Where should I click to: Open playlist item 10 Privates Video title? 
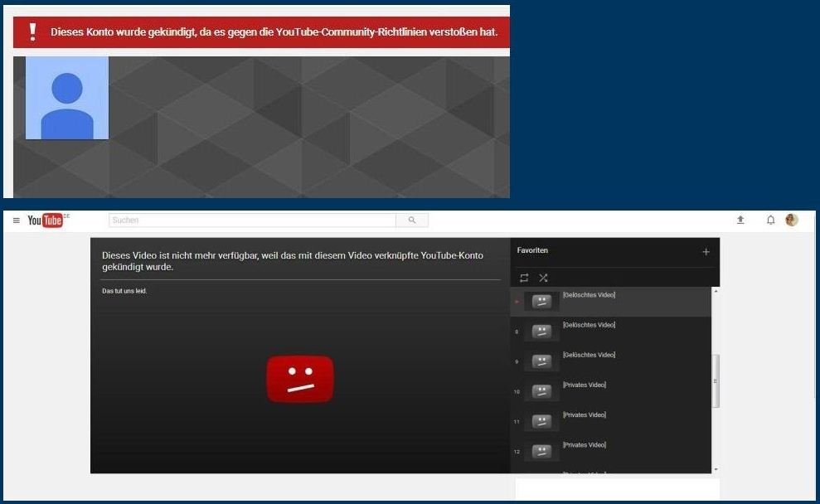(x=585, y=385)
